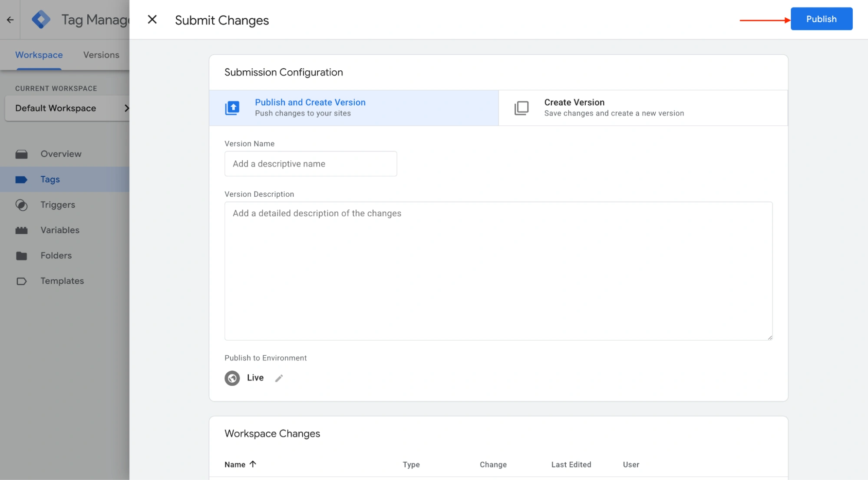The width and height of the screenshot is (868, 480).
Task: Close the Submit Changes panel
Action: 152,20
